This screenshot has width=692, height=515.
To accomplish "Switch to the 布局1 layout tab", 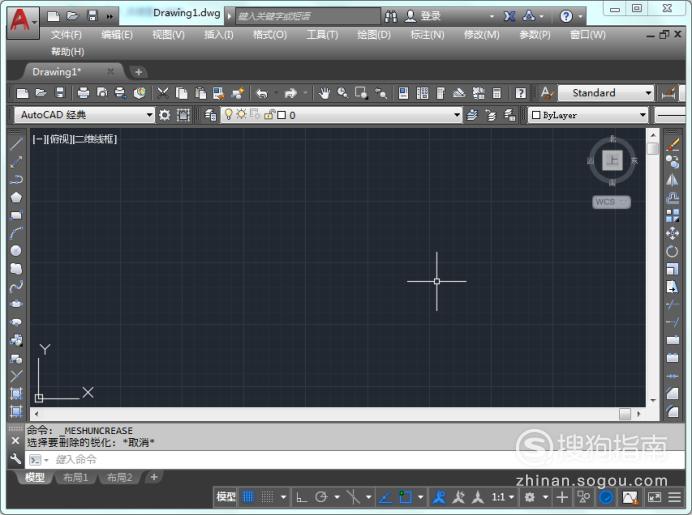I will (x=75, y=477).
